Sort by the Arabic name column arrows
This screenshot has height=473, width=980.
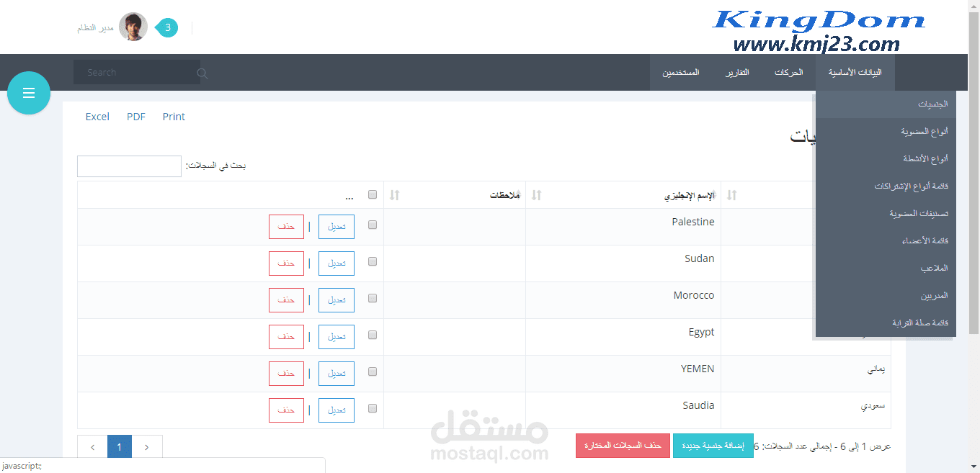pyautogui.click(x=732, y=195)
